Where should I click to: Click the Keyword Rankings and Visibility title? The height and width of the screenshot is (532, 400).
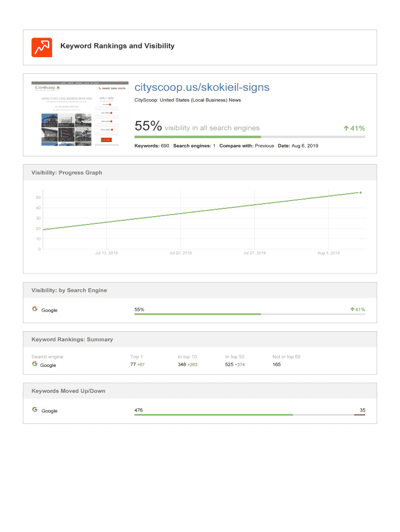117,46
